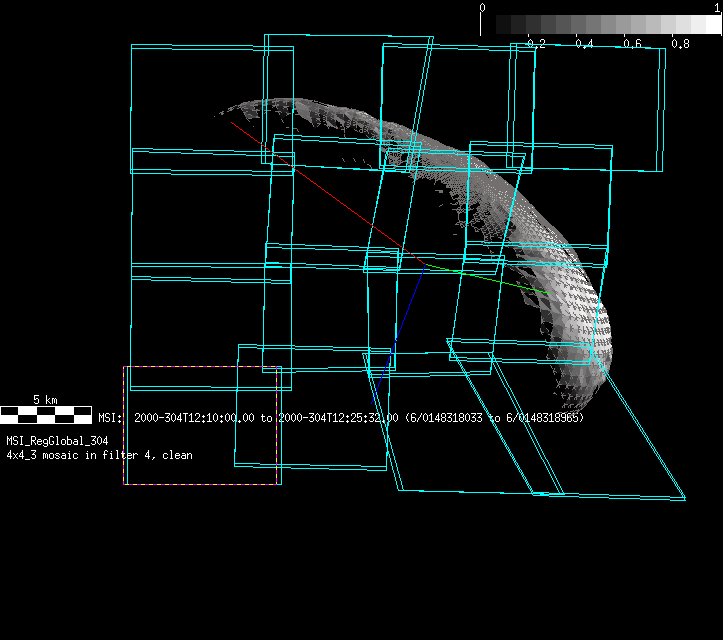Click the origin where the three axes meet
This screenshot has height=640, width=723.
tap(425, 265)
